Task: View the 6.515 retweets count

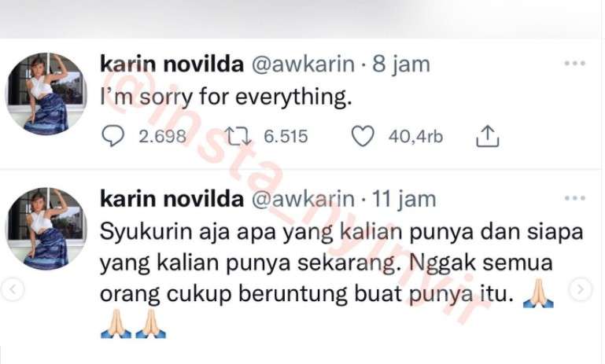Action: [x=286, y=137]
